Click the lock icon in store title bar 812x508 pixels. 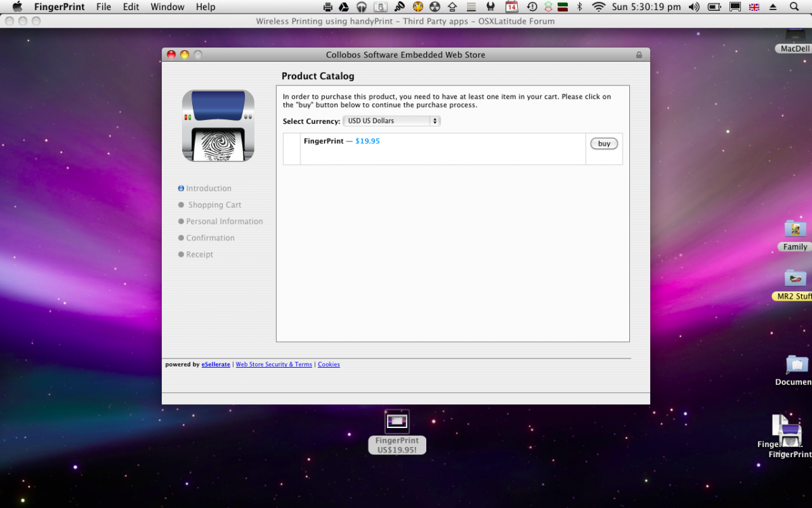click(x=639, y=55)
